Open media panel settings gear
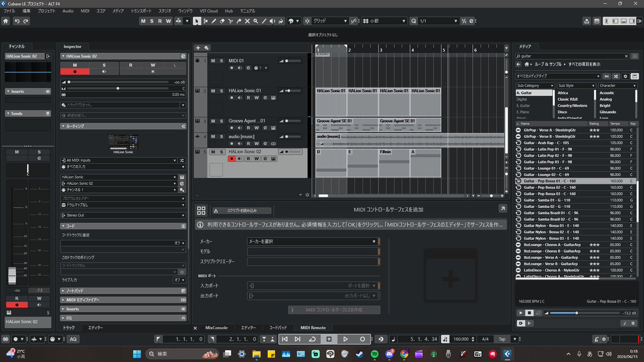 tap(625, 76)
